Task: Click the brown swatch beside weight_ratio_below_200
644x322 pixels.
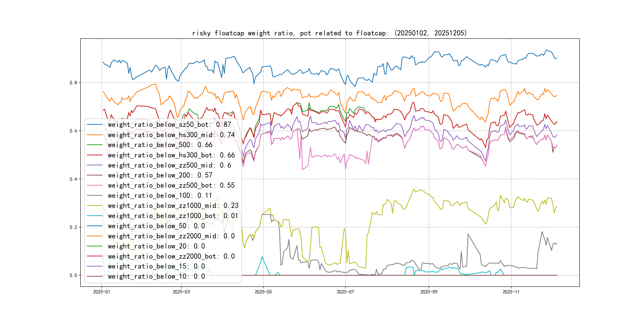Action: (94, 175)
